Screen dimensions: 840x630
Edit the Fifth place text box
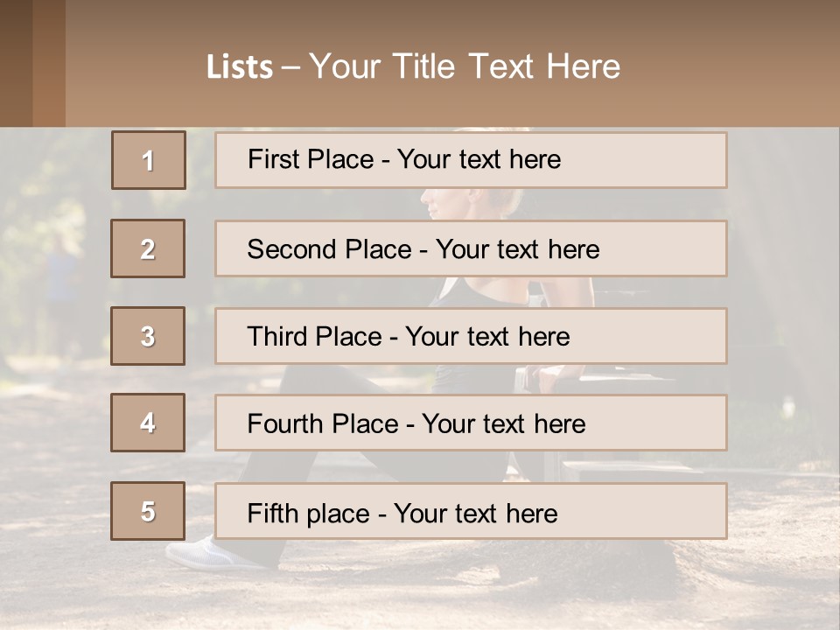pos(471,512)
